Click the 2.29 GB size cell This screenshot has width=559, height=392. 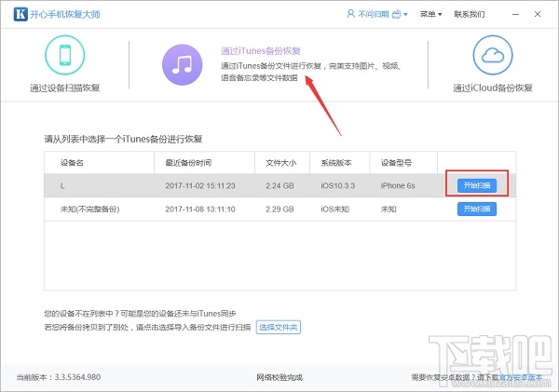[x=279, y=210]
